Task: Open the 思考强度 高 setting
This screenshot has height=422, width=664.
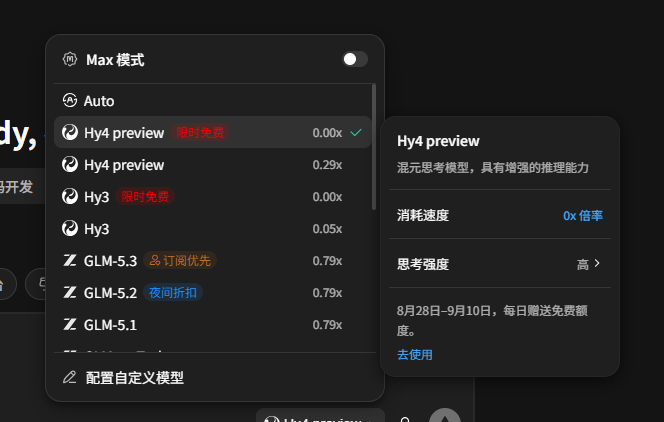Action: click(500, 264)
